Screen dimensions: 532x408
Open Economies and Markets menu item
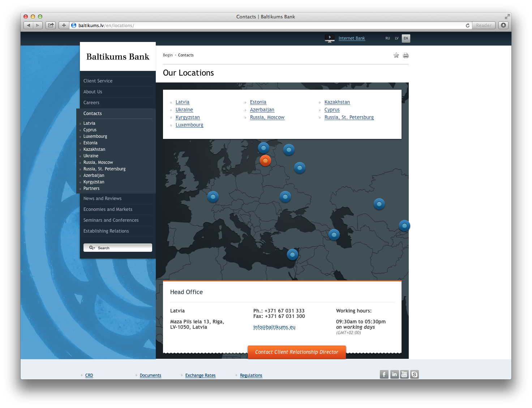pyautogui.click(x=108, y=209)
